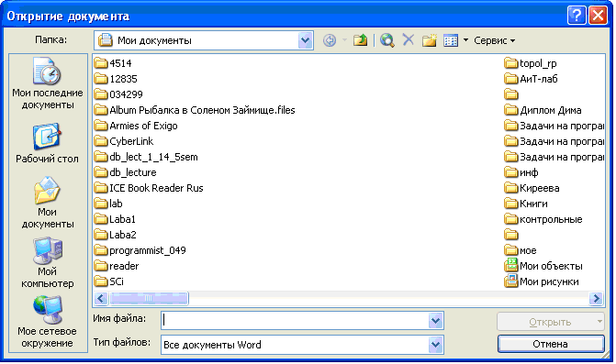
Task: Click inside the Имя файла field
Action: tap(295, 321)
